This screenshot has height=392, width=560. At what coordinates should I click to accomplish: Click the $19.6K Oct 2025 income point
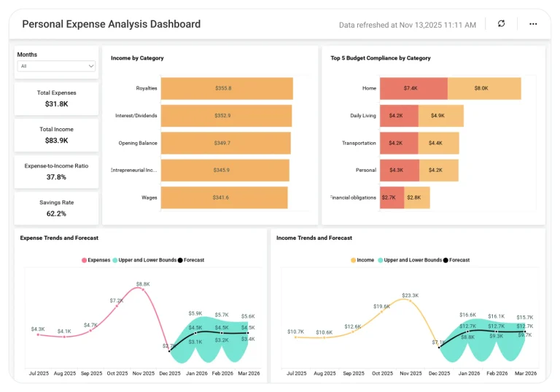(382, 312)
